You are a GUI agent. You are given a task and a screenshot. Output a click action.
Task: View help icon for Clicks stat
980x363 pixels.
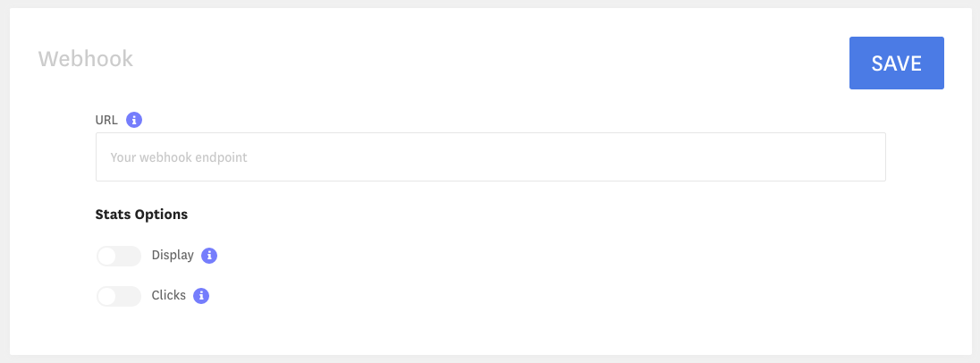[x=201, y=296]
